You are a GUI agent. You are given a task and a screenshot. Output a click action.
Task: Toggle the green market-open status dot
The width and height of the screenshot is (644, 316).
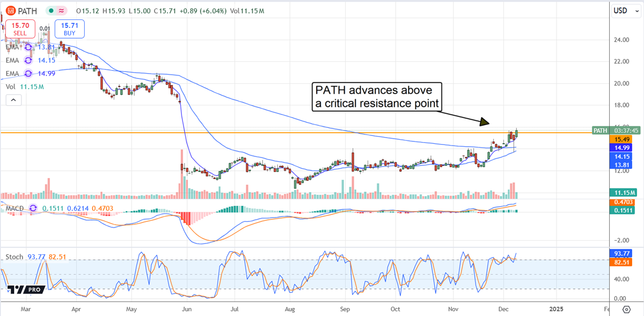click(x=51, y=10)
